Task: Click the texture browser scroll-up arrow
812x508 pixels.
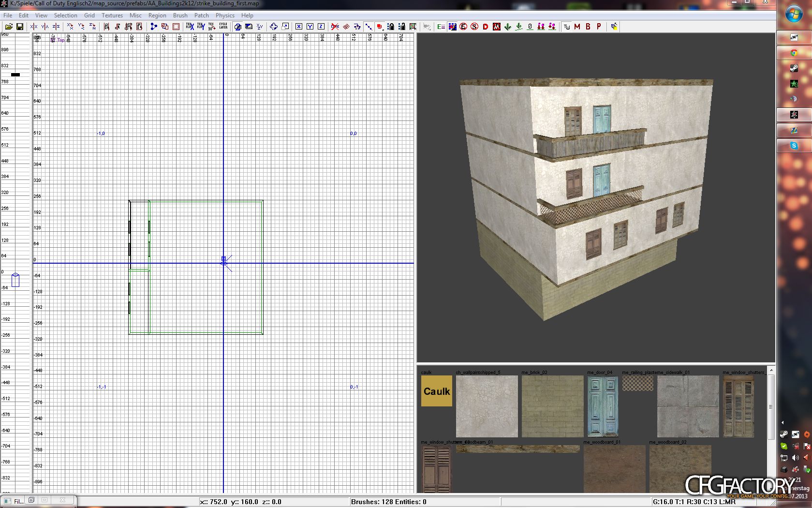Action: coord(771,370)
